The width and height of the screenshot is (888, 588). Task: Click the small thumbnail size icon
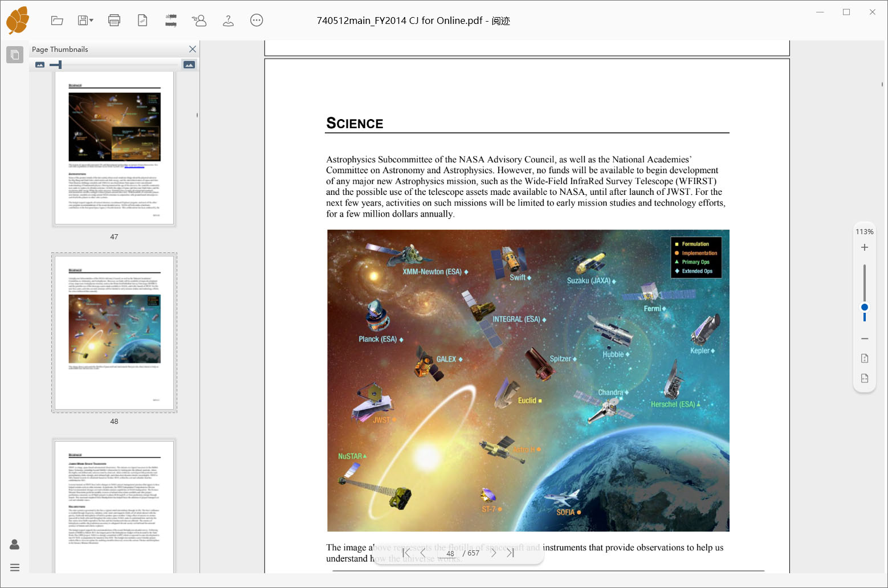40,65
